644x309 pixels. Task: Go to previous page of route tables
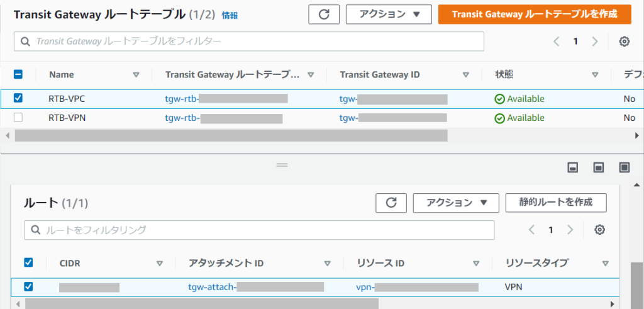pos(557,41)
